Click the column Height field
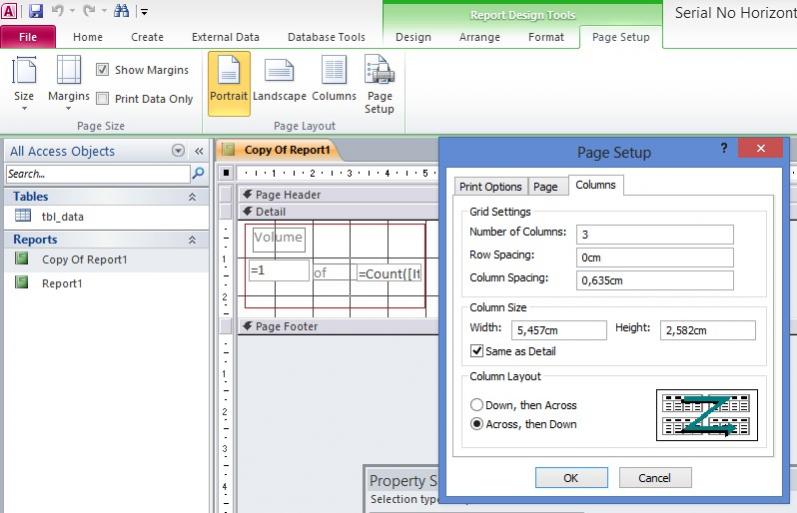 pyautogui.click(x=708, y=330)
